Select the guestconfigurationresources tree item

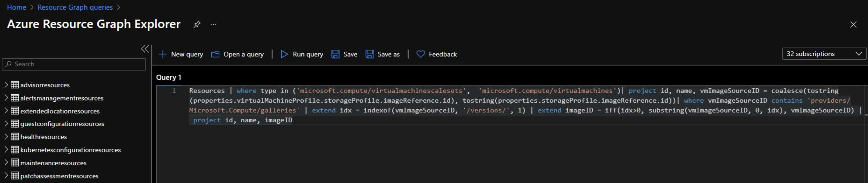62,124
